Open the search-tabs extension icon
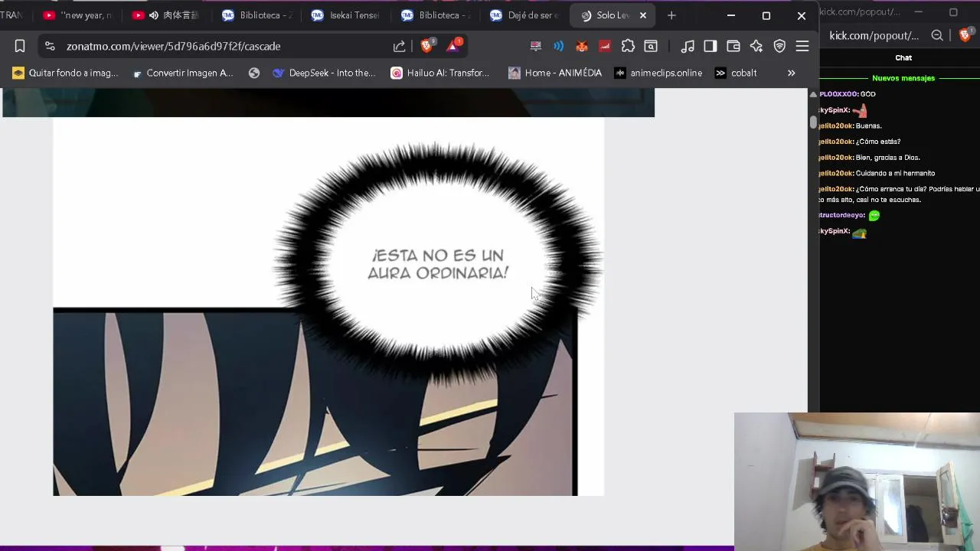 pyautogui.click(x=651, y=47)
